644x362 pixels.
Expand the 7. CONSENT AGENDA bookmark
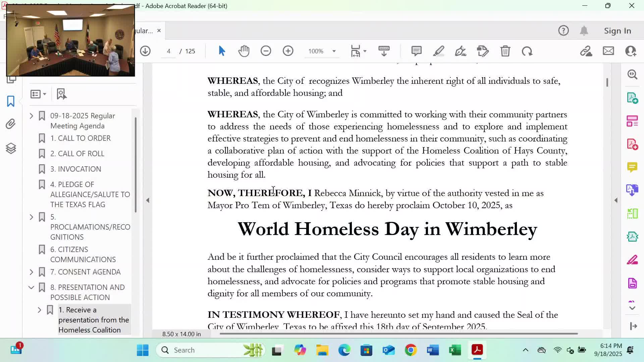click(x=31, y=272)
